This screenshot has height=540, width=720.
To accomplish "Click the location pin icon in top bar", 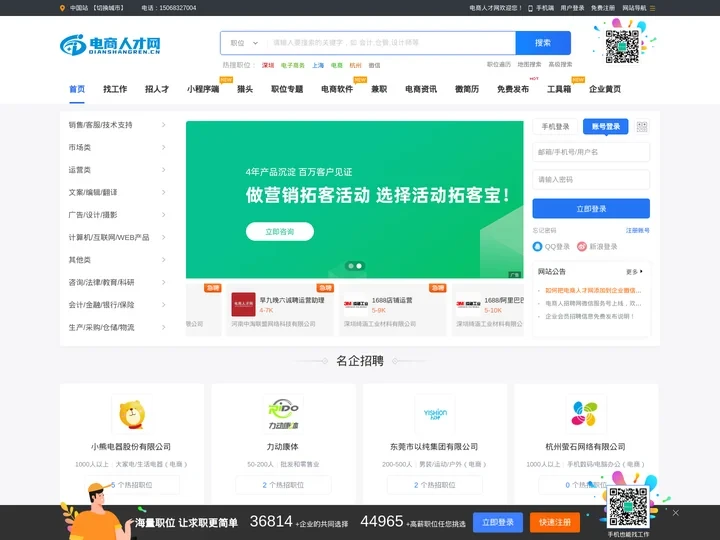I will click(x=62, y=8).
